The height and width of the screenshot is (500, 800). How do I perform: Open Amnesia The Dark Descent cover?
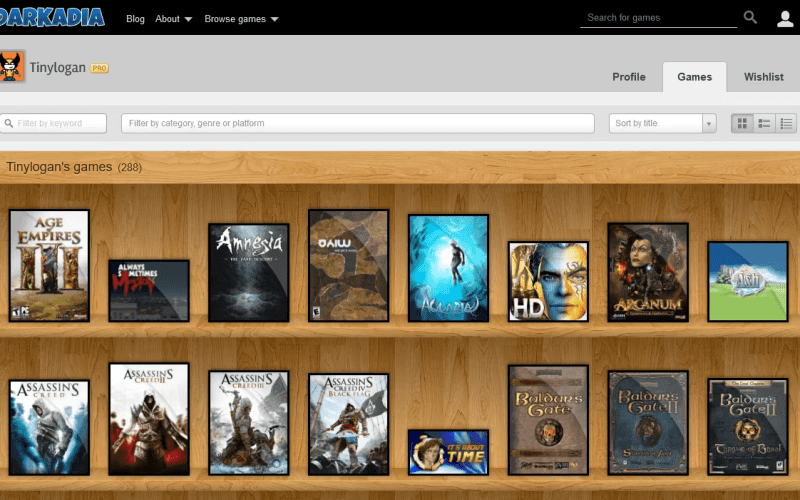coord(248,272)
